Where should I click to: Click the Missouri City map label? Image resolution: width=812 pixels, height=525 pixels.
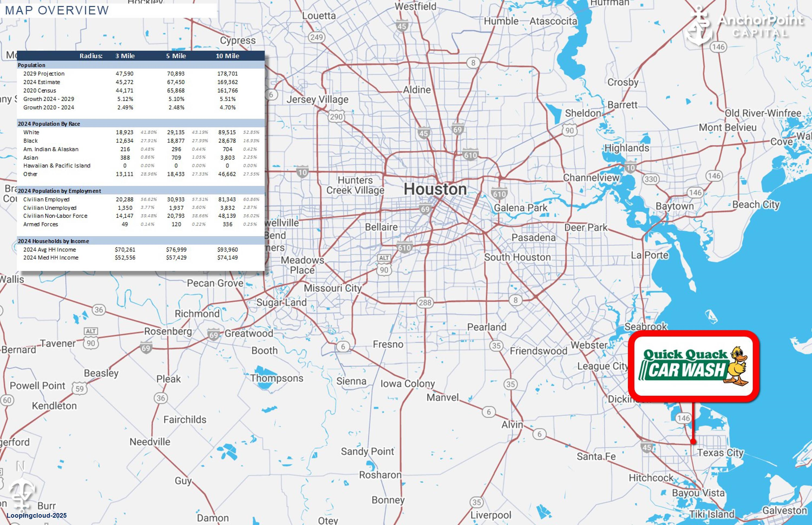[333, 288]
